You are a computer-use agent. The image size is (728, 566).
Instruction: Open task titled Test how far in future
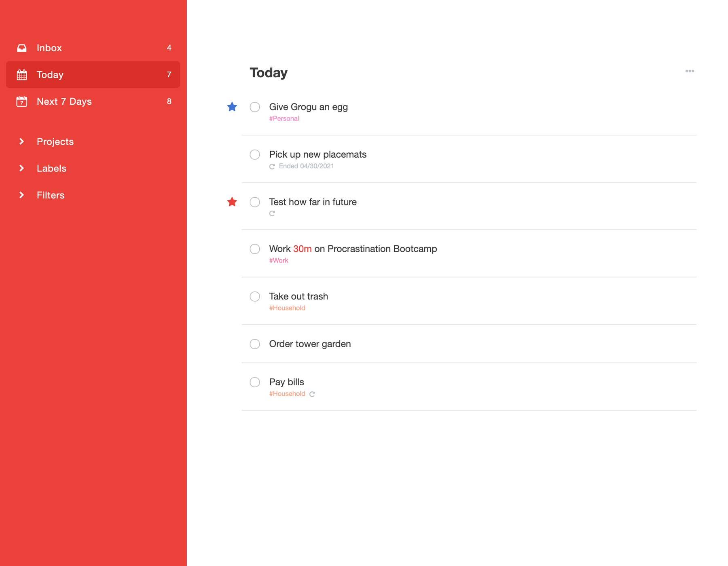313,202
